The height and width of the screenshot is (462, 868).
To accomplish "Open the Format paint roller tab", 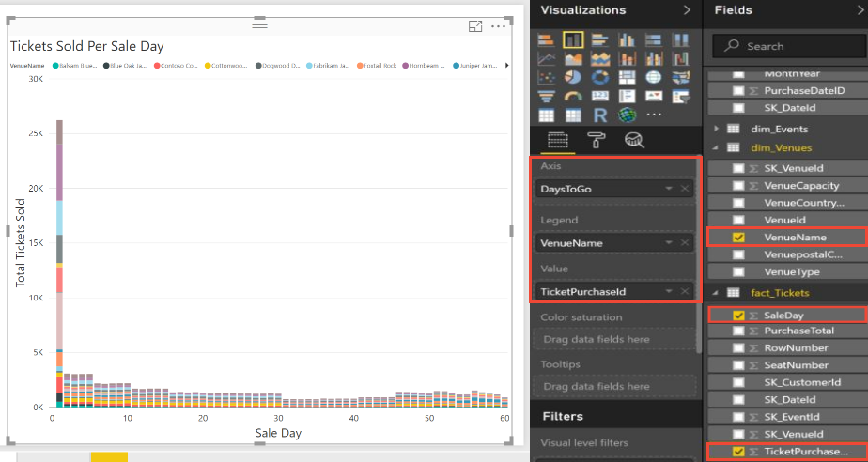I will click(x=596, y=141).
